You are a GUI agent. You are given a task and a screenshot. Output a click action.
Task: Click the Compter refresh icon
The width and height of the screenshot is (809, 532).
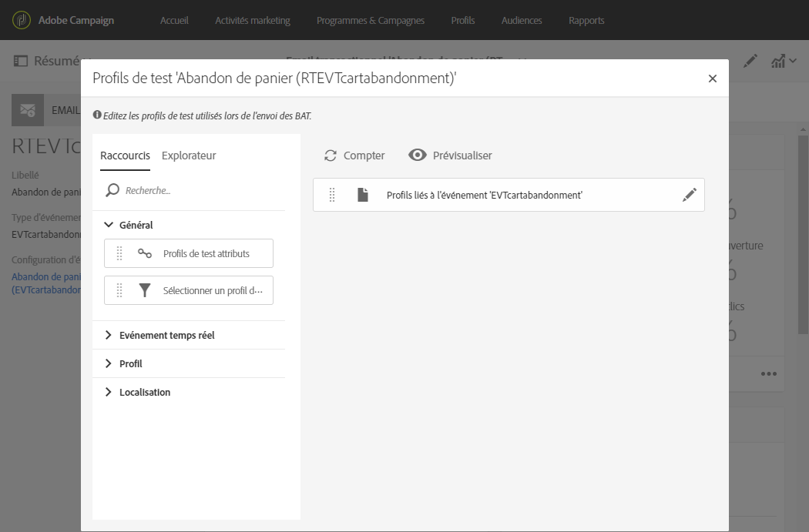click(331, 156)
